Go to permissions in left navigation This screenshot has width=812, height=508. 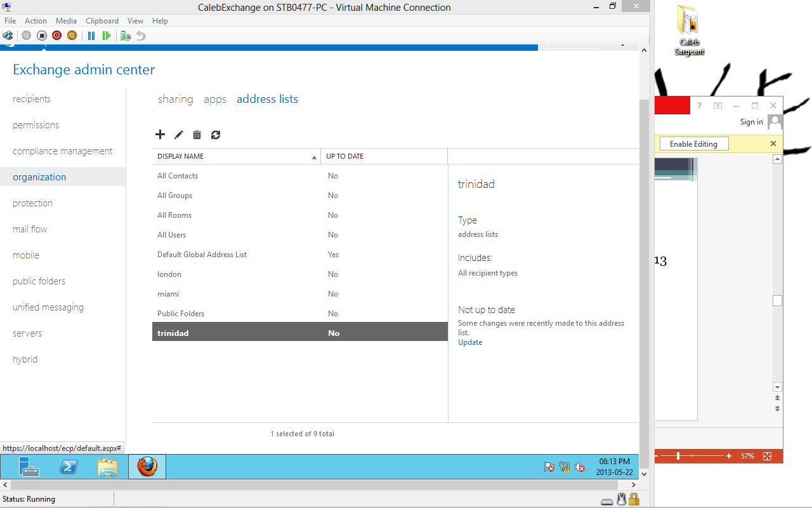[x=36, y=125]
